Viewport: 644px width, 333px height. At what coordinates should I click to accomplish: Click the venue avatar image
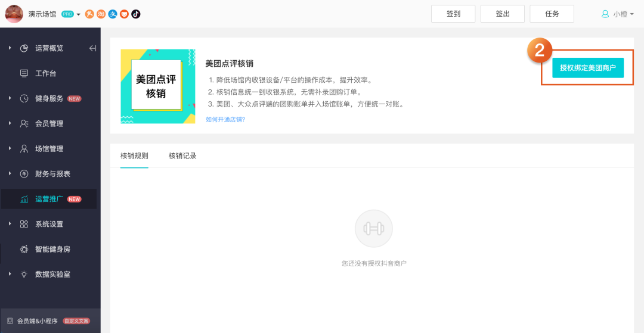coord(14,14)
